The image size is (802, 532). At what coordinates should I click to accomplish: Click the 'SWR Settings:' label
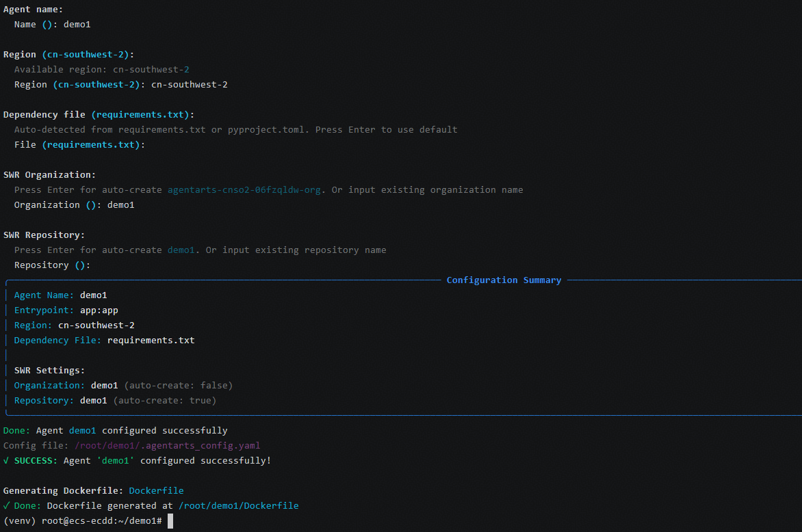pos(50,371)
